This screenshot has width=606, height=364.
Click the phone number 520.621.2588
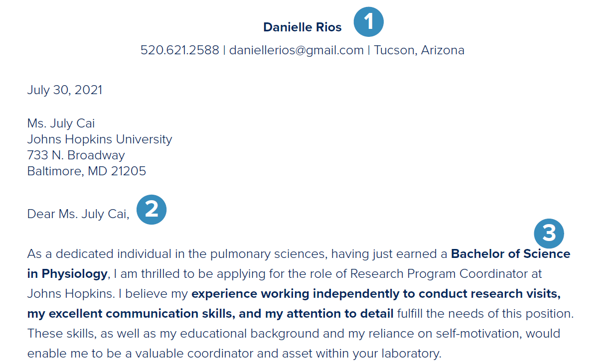point(180,50)
